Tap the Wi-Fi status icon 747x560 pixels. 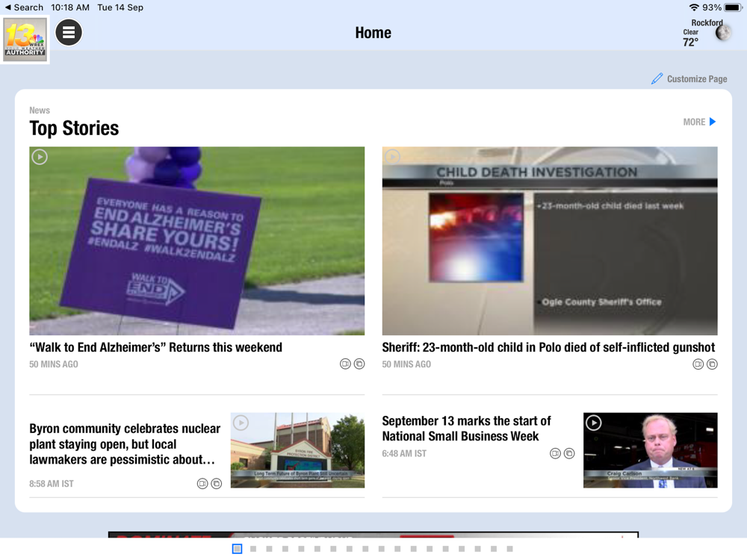[694, 7]
